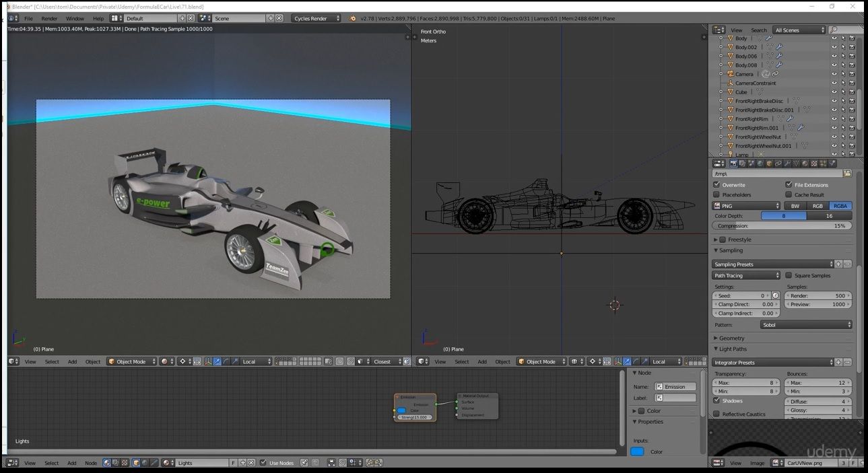This screenshot has width=868, height=473.
Task: Select RGBA color mode button
Action: pos(840,206)
